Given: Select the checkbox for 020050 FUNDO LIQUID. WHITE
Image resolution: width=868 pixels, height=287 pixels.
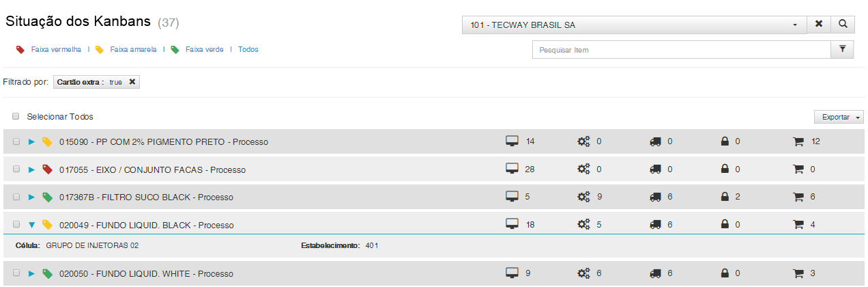Looking at the screenshot, I should pos(16,273).
